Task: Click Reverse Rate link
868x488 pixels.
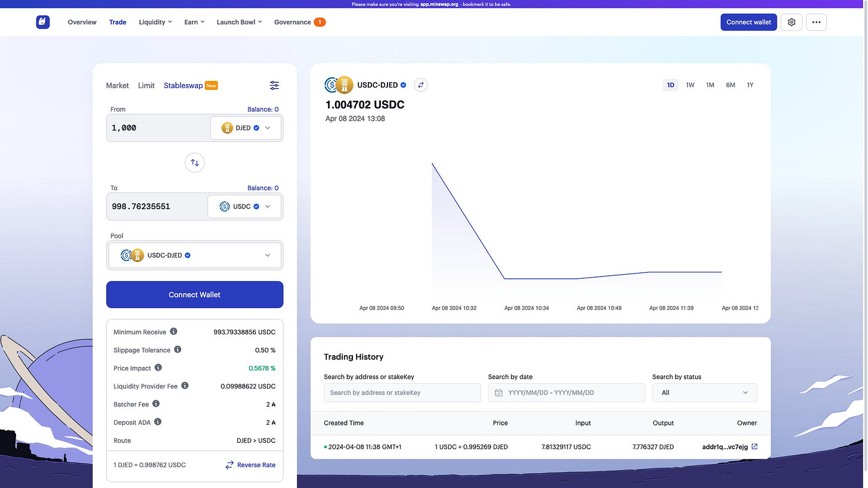Action: coord(256,465)
